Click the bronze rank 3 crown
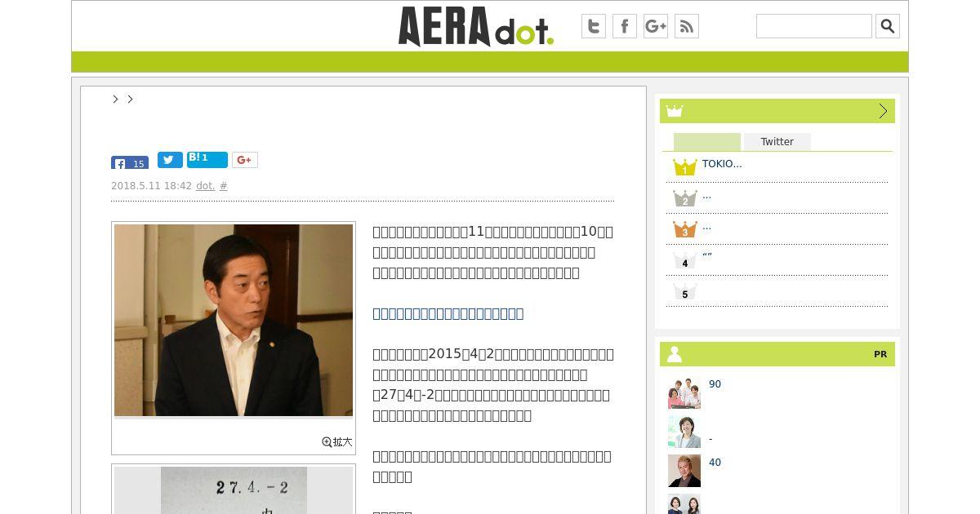The width and height of the screenshot is (980, 514). (685, 229)
